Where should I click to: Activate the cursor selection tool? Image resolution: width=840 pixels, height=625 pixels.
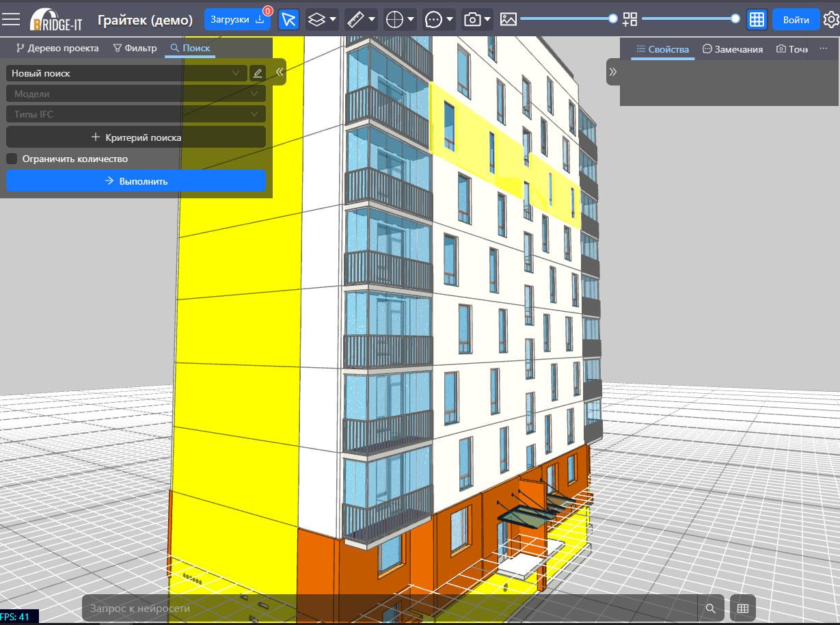[288, 19]
